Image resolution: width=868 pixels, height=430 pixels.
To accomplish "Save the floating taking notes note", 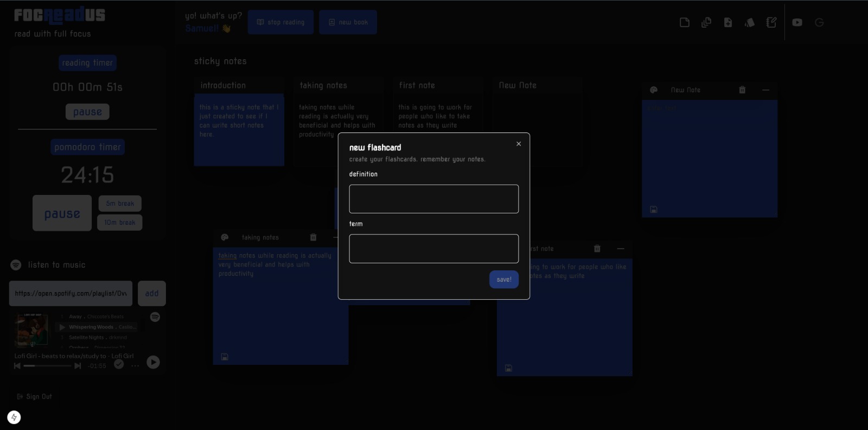I will tap(225, 357).
